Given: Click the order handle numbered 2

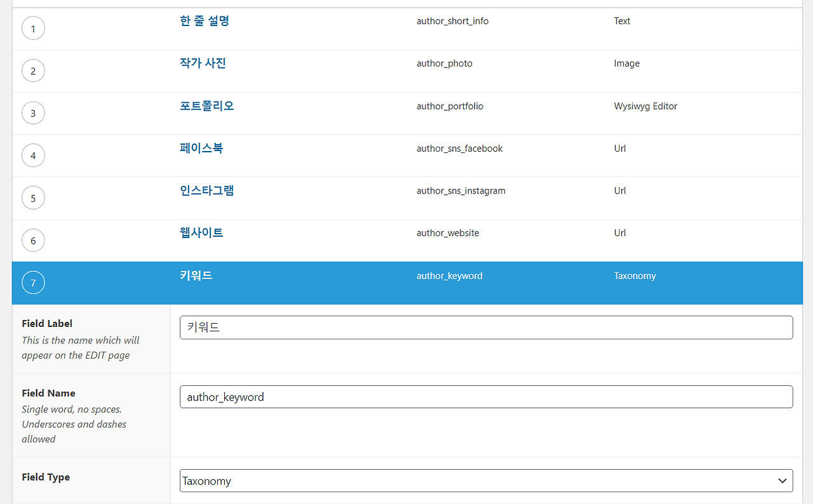Looking at the screenshot, I should pyautogui.click(x=33, y=71).
